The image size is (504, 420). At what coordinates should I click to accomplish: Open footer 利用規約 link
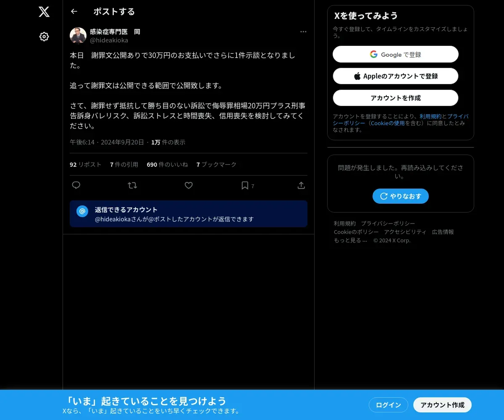tap(345, 223)
